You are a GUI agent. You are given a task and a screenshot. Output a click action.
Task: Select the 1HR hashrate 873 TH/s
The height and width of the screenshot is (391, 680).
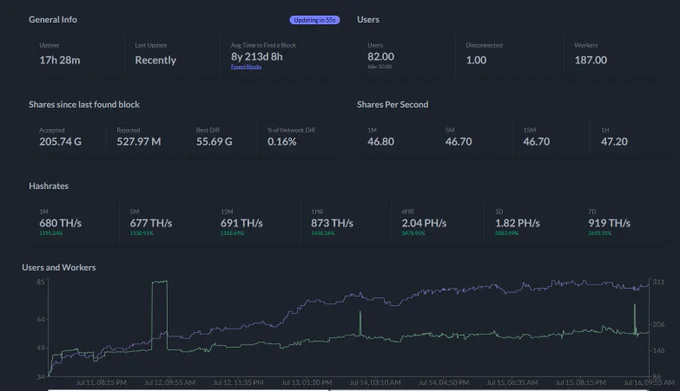[332, 223]
